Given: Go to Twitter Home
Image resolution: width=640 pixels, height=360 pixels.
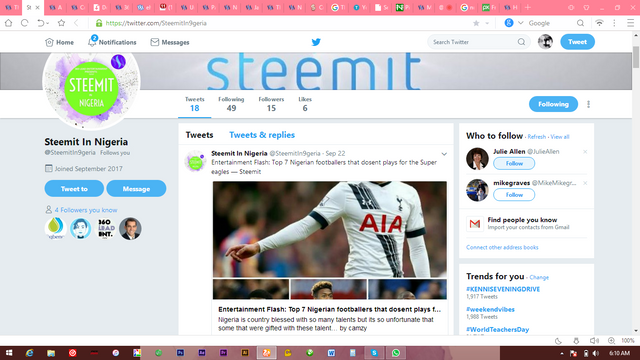Looking at the screenshot, I should pos(60,42).
